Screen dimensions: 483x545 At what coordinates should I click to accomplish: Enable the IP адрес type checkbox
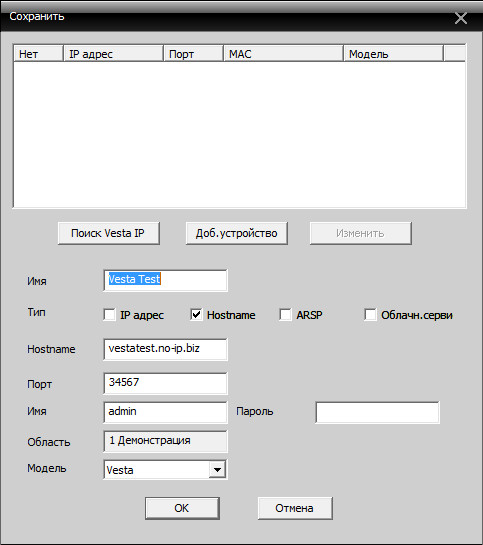point(109,315)
